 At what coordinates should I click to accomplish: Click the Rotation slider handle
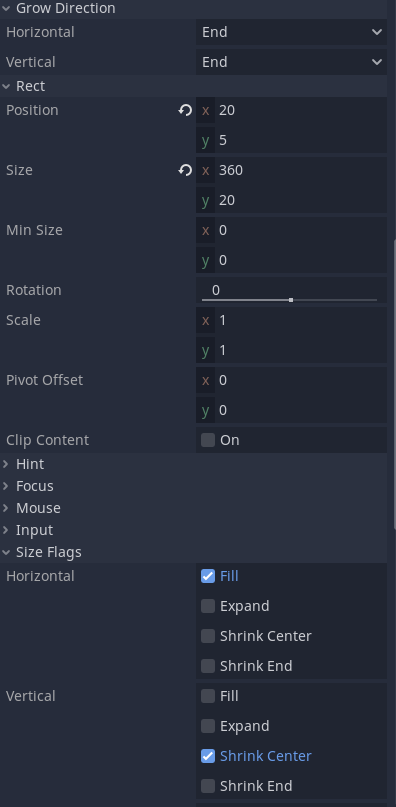291,300
